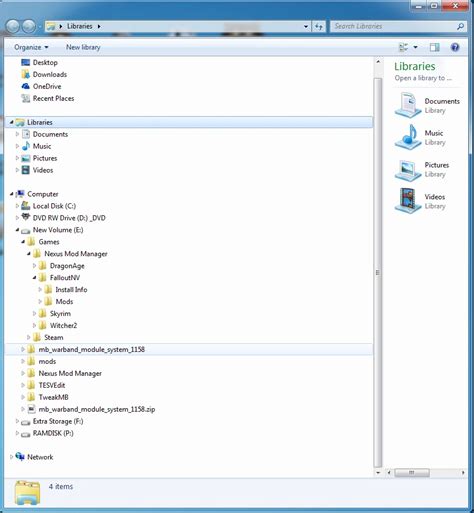Image resolution: width=474 pixels, height=513 pixels.
Task: Click the Pictures icon in tree
Action: 26,158
